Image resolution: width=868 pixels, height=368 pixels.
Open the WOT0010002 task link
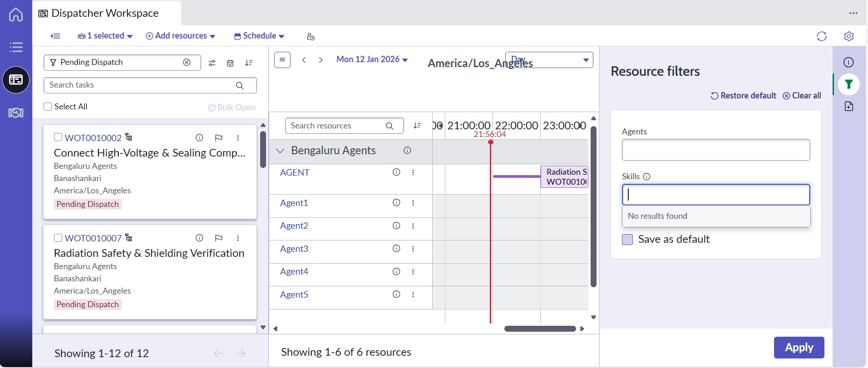(93, 137)
